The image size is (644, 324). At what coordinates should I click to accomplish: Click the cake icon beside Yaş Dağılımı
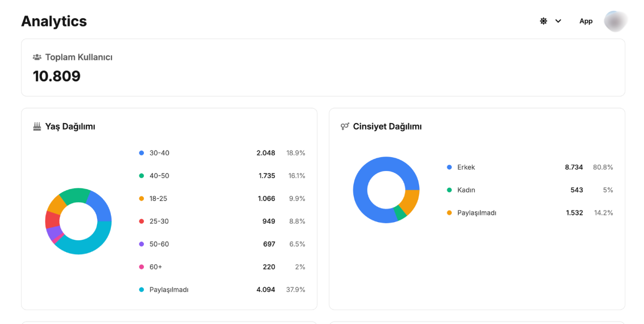(38, 126)
